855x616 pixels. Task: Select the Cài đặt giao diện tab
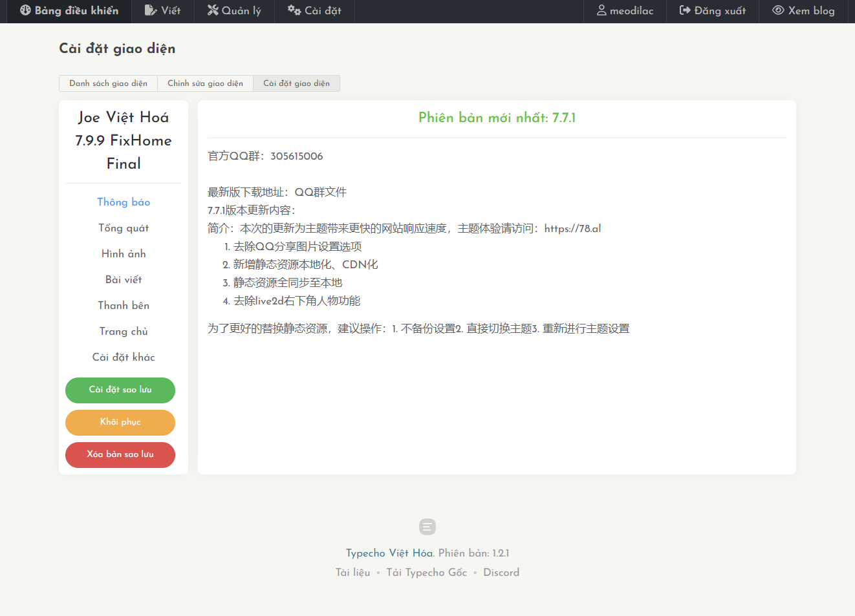pyautogui.click(x=296, y=83)
